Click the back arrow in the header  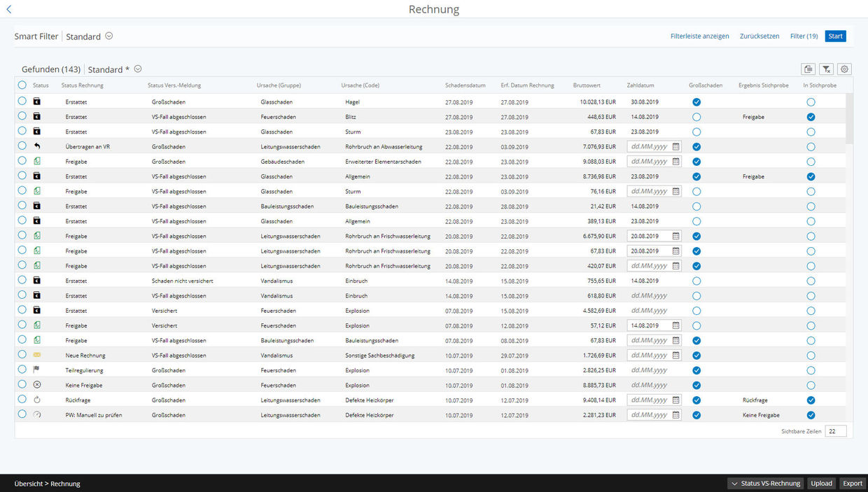(8, 9)
